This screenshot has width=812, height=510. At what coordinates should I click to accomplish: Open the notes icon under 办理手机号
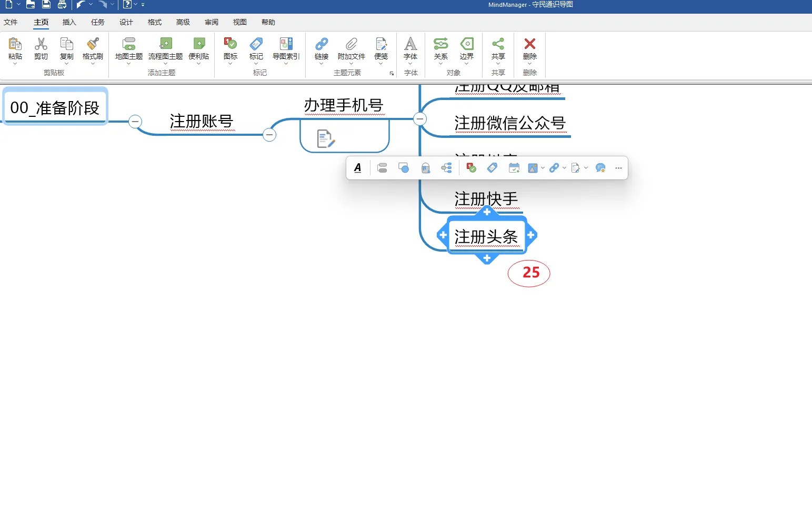click(x=326, y=138)
